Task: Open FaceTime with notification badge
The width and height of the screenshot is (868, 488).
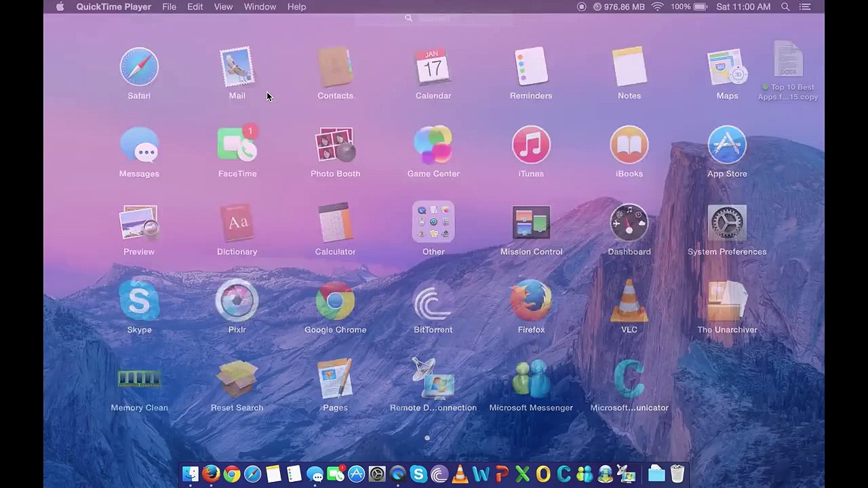Action: 237,145
